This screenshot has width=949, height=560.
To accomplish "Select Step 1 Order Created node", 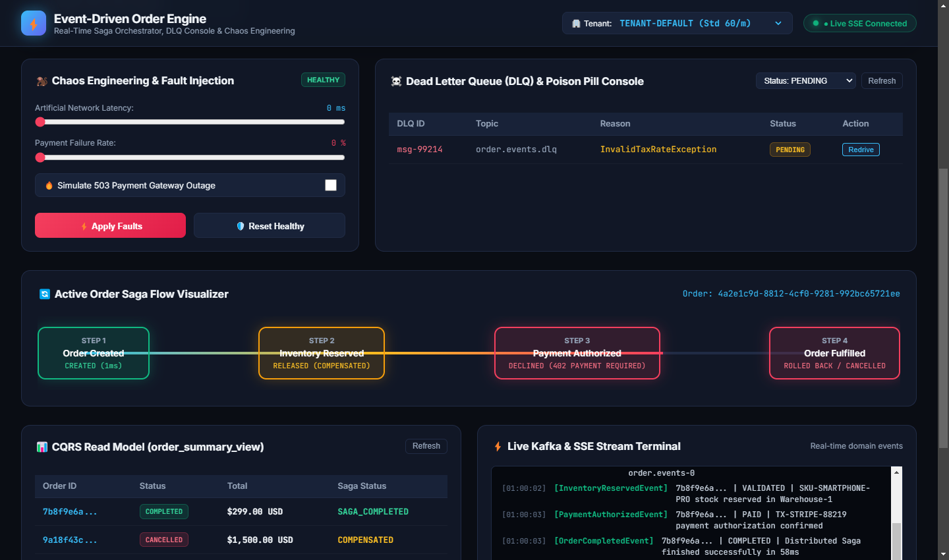I will point(94,353).
